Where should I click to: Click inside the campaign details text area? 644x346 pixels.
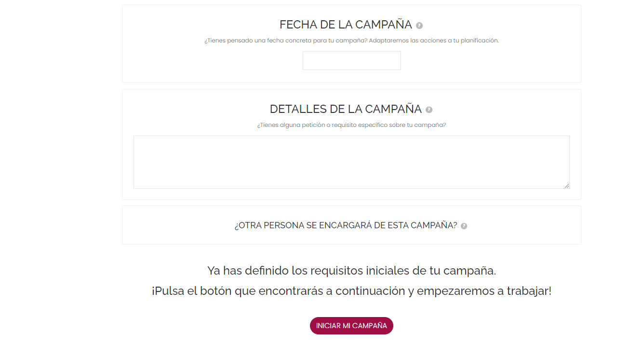point(351,162)
